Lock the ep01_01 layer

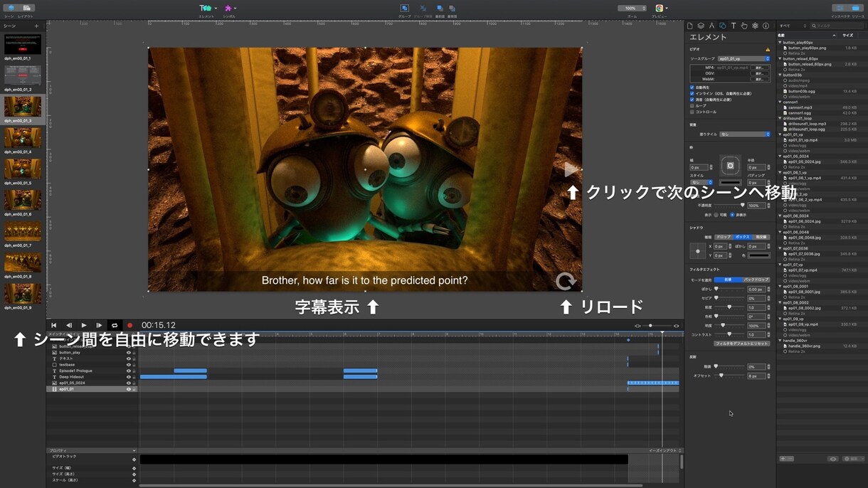point(134,389)
